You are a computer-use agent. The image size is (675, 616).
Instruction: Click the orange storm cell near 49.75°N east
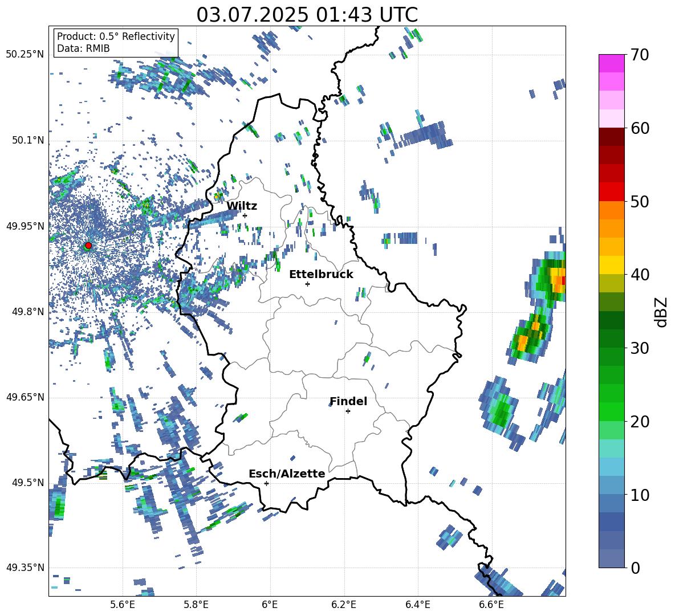coord(522,343)
